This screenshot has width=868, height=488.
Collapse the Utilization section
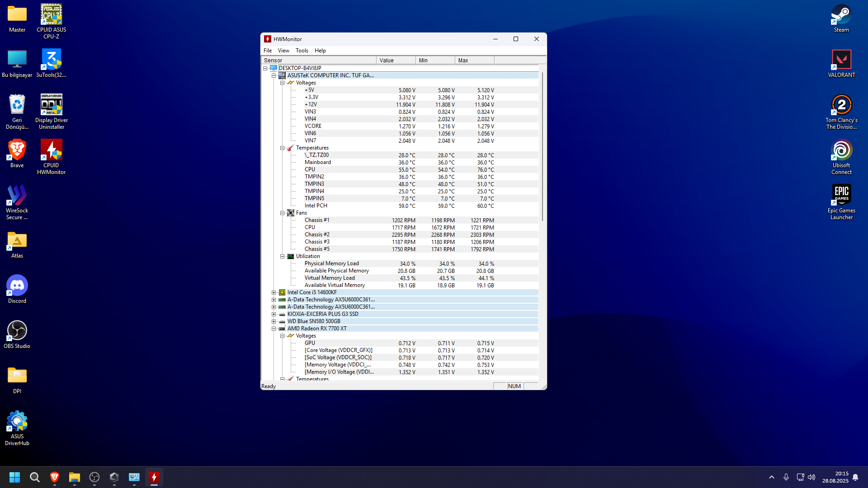tap(283, 256)
